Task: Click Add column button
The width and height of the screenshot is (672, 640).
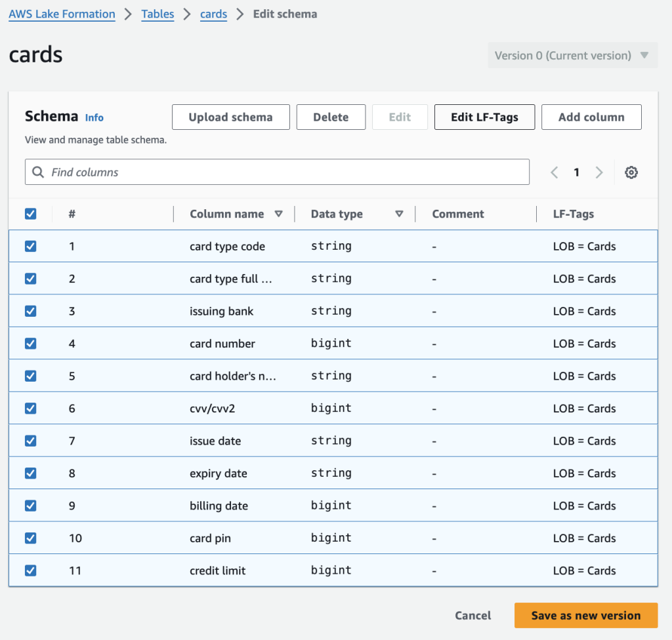Action: [x=591, y=117]
